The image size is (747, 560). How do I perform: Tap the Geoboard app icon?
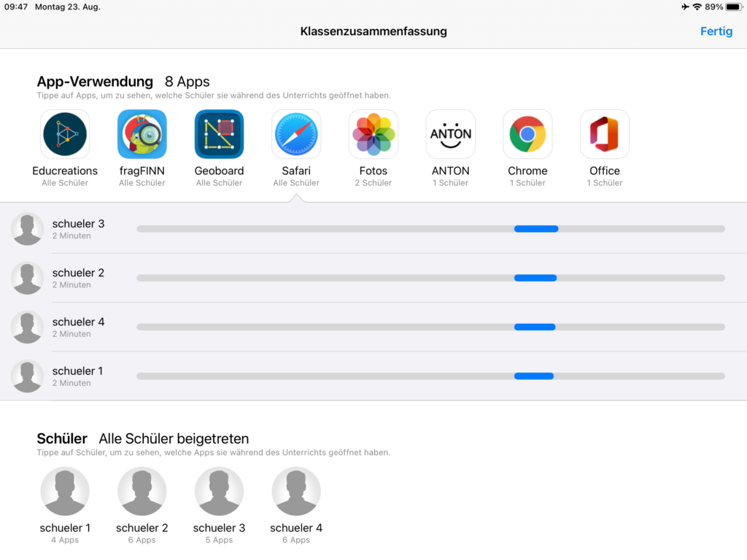(219, 135)
